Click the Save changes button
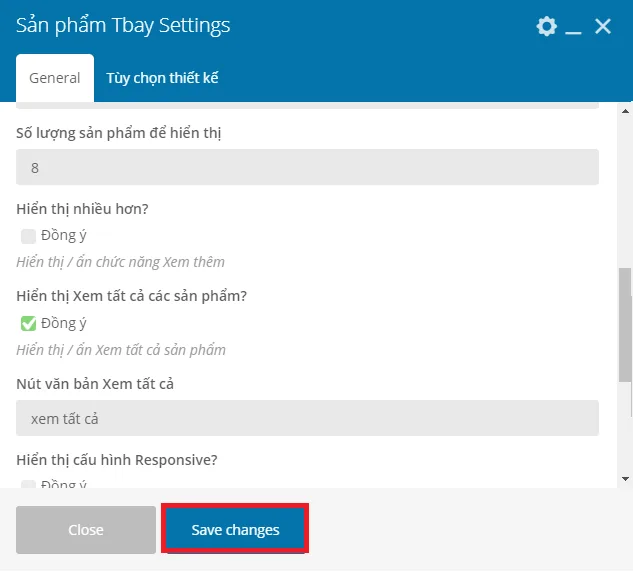 coord(235,530)
